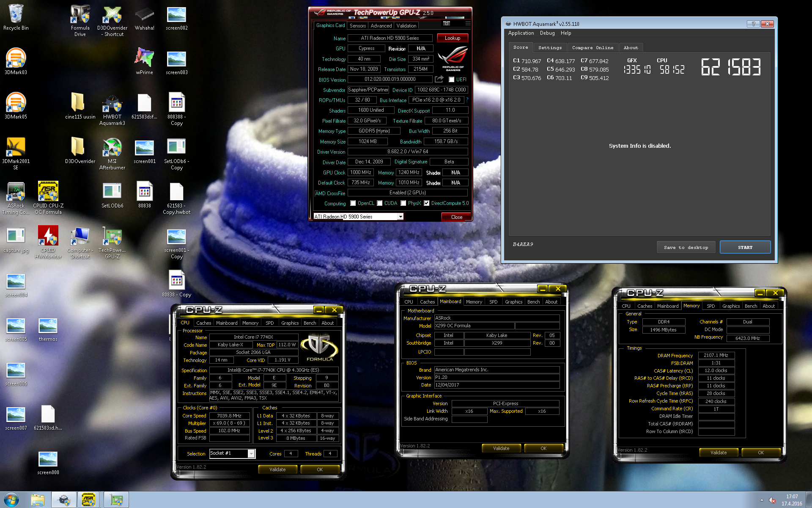Open the Socket #1 selection dropdown in CPU-Z
This screenshot has width=812, height=508.
pos(232,453)
